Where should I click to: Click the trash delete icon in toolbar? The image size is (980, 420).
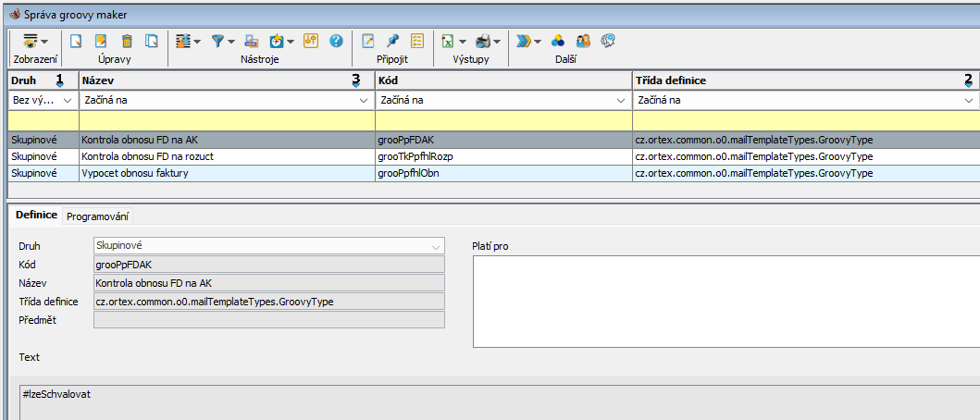(127, 41)
